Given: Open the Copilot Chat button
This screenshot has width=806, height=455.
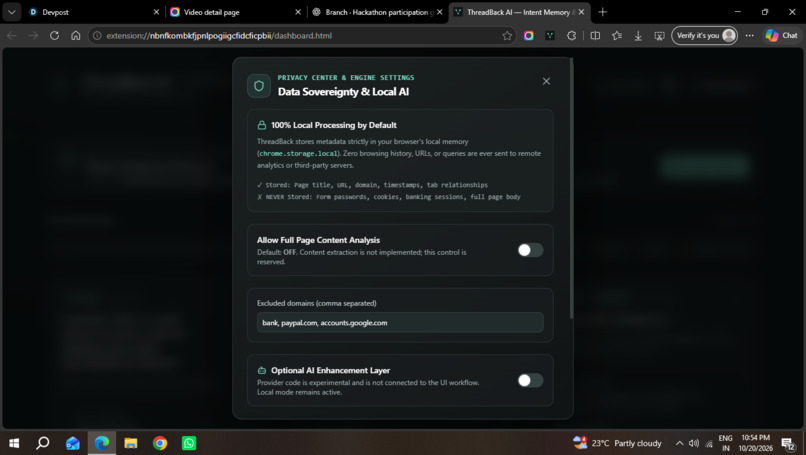Looking at the screenshot, I should (781, 35).
